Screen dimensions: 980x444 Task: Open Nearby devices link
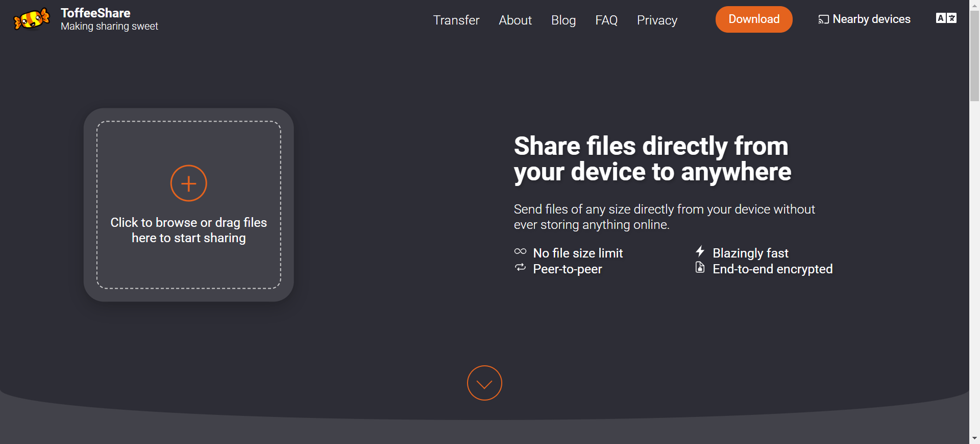(871, 19)
